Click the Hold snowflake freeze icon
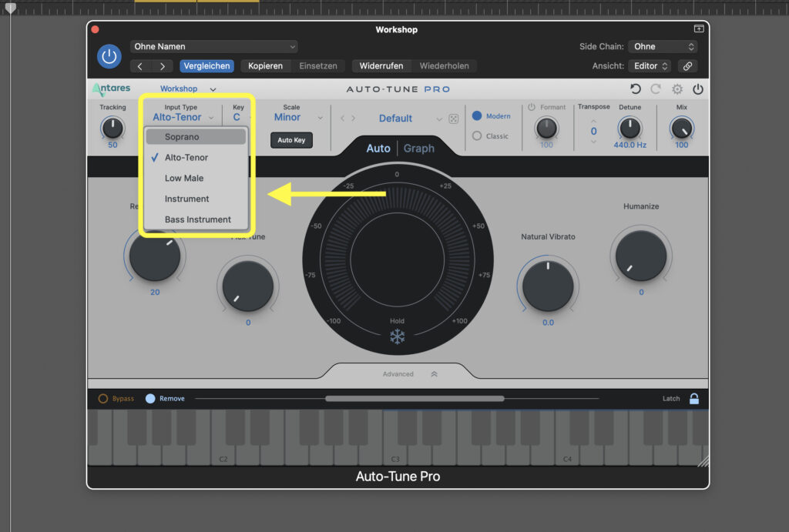Viewport: 789px width, 532px height. [397, 336]
